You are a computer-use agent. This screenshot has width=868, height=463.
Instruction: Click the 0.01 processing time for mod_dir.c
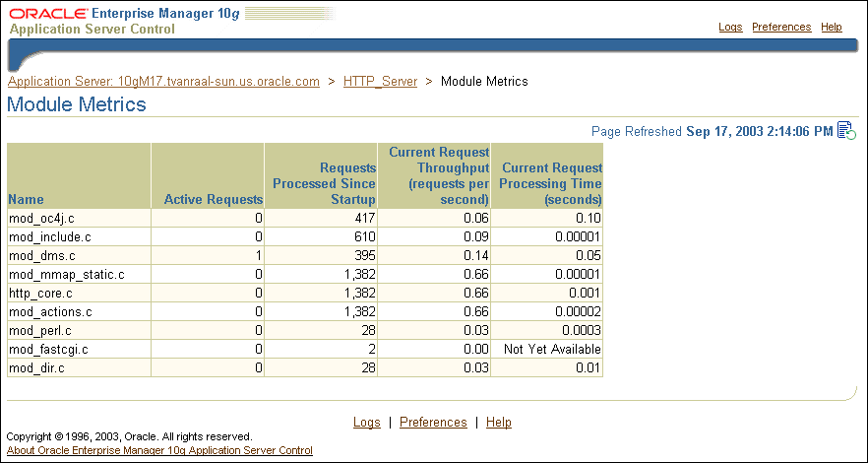tap(589, 368)
